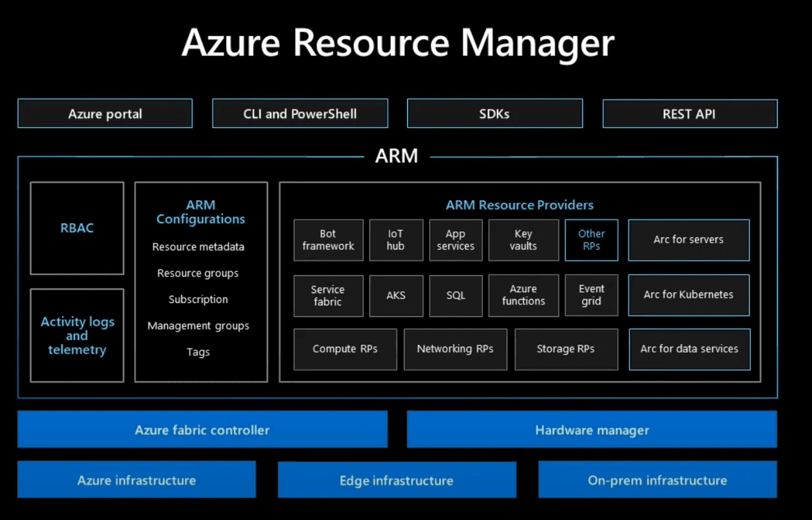Open the Key vaults provider
Screen dimensions: 812x520
(x=524, y=240)
